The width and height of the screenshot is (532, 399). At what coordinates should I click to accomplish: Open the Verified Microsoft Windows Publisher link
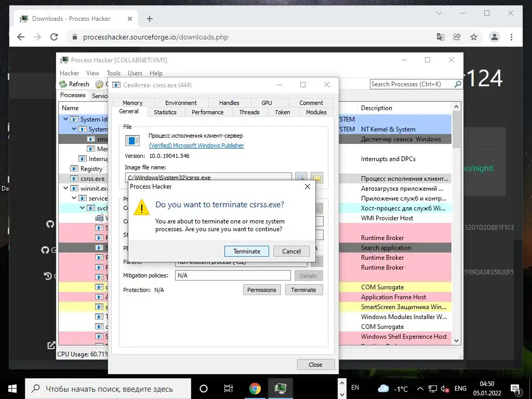point(196,145)
